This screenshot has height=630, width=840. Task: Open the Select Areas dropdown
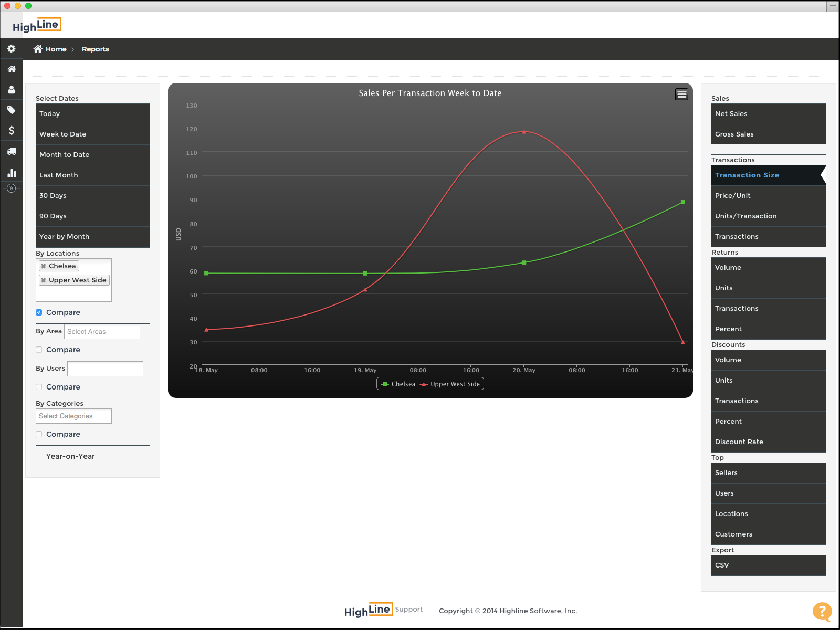(x=102, y=332)
